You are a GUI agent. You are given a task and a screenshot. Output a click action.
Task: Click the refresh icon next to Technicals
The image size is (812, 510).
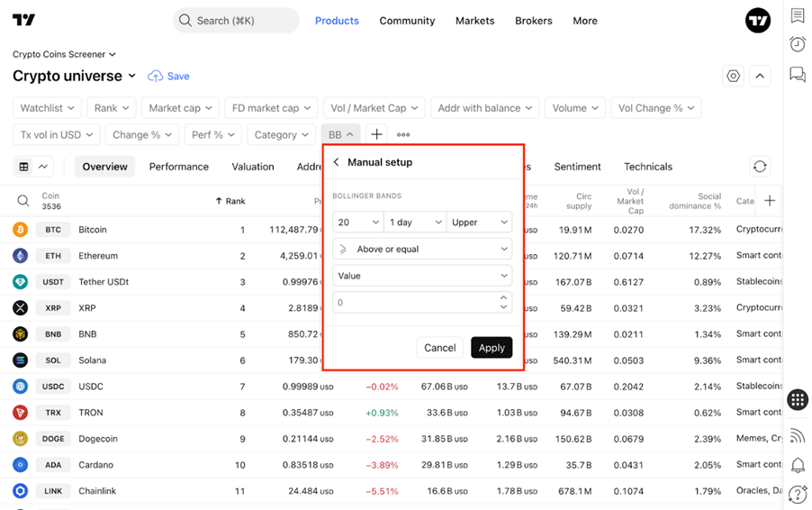pos(760,167)
